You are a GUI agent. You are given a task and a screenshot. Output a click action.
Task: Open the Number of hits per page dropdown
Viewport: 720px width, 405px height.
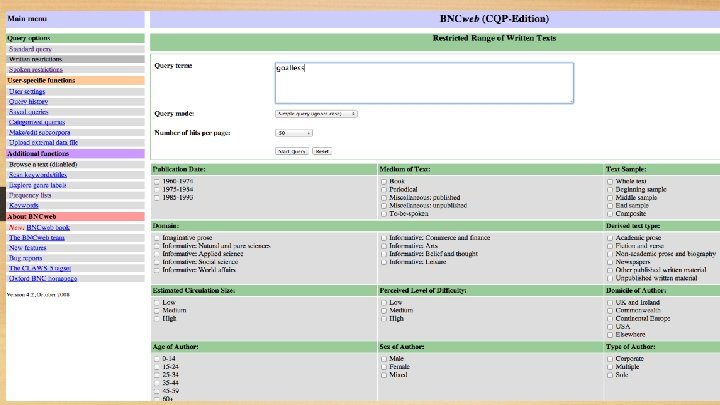[x=294, y=133]
